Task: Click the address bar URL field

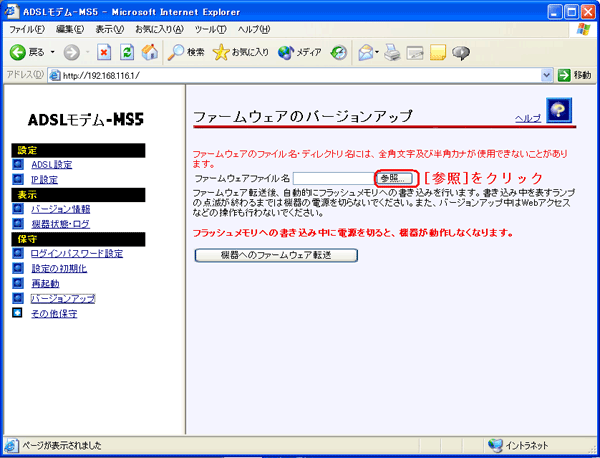Action: point(298,75)
